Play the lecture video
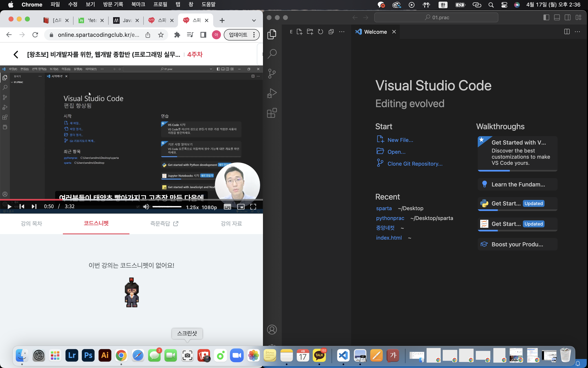Screen dimensions: 588x368 point(9,207)
